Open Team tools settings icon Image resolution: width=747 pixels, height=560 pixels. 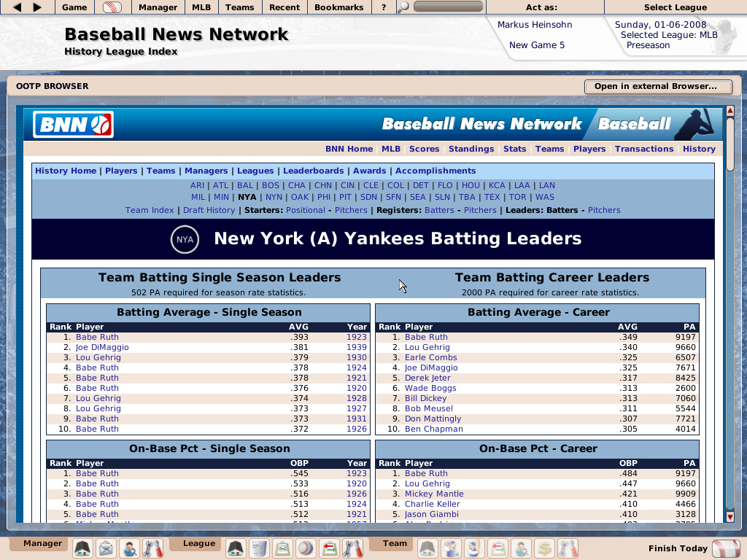[568, 548]
